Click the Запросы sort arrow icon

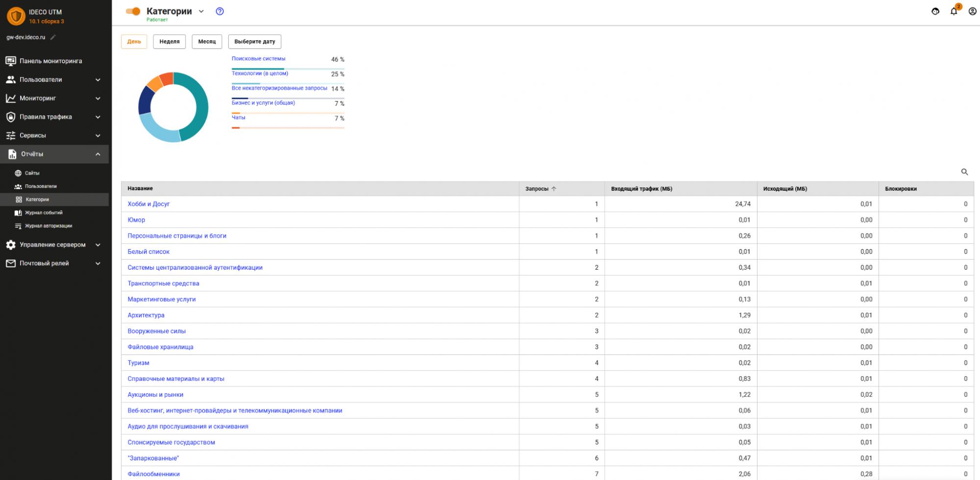554,189
